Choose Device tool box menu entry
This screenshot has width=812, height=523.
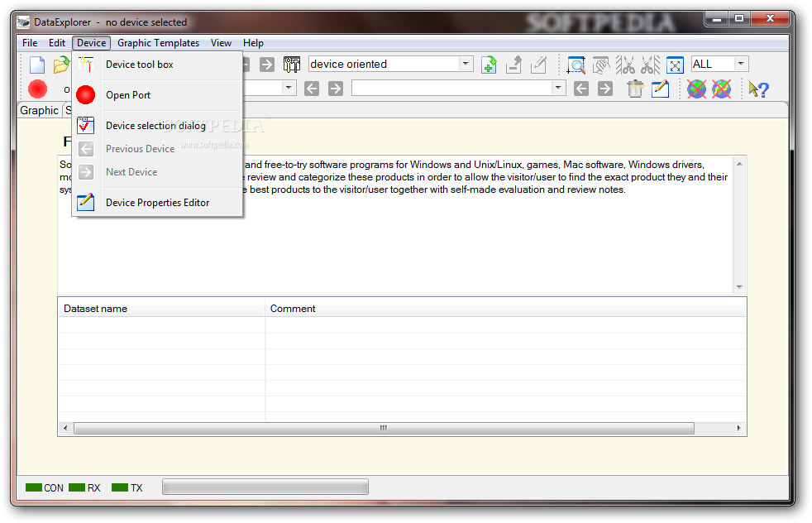click(x=157, y=65)
